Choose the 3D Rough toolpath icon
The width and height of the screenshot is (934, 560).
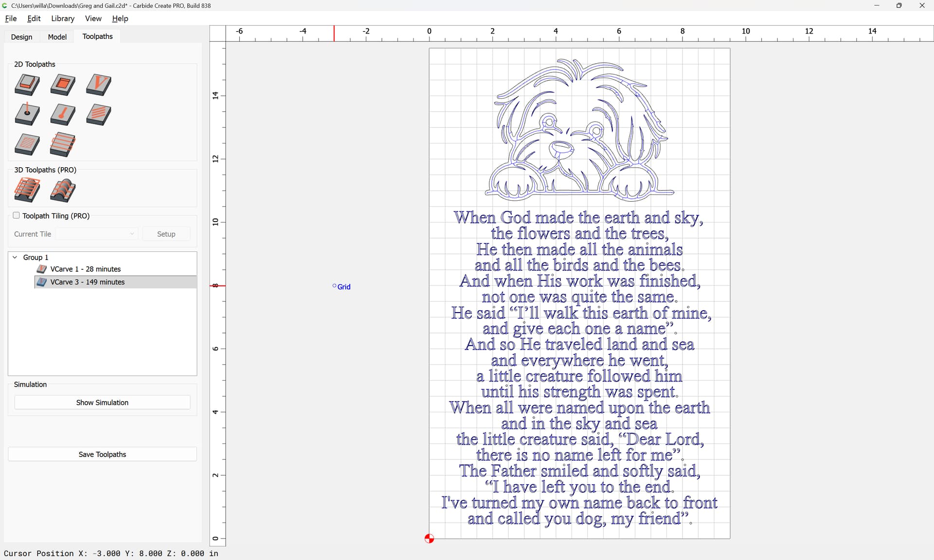(x=27, y=190)
